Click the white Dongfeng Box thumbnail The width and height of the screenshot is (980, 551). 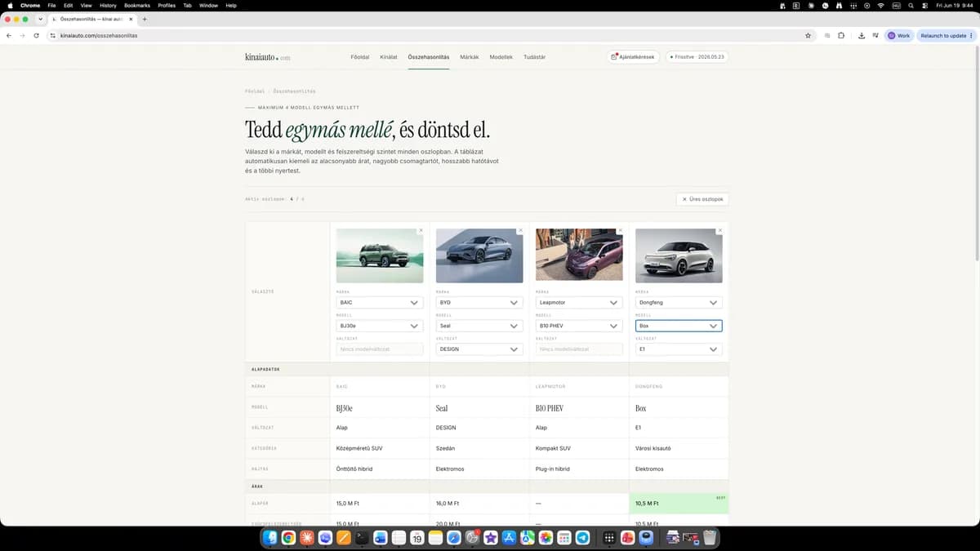679,256
